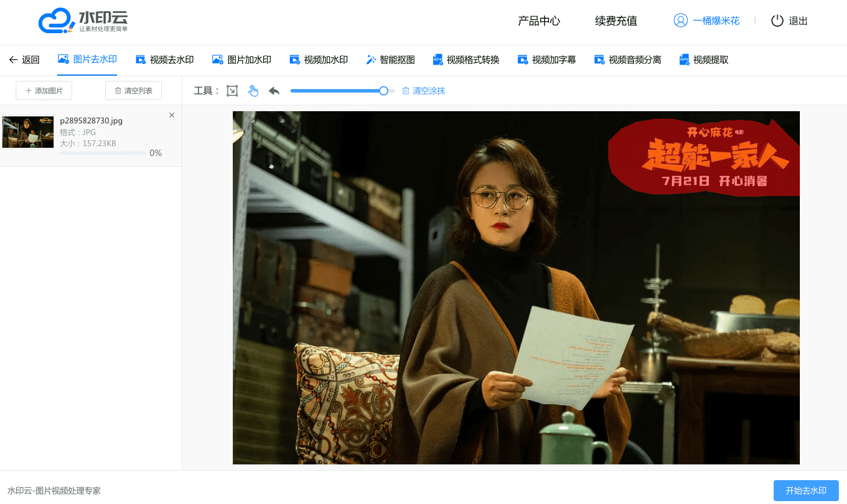Click 清空涂抹 to clear smears

(424, 91)
